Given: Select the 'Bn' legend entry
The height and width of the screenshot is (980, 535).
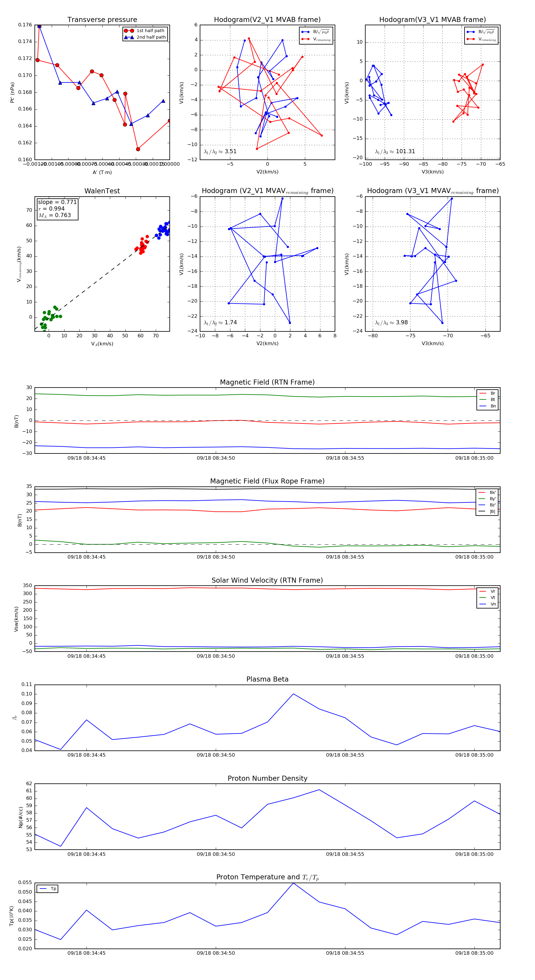Looking at the screenshot, I should click(x=487, y=406).
